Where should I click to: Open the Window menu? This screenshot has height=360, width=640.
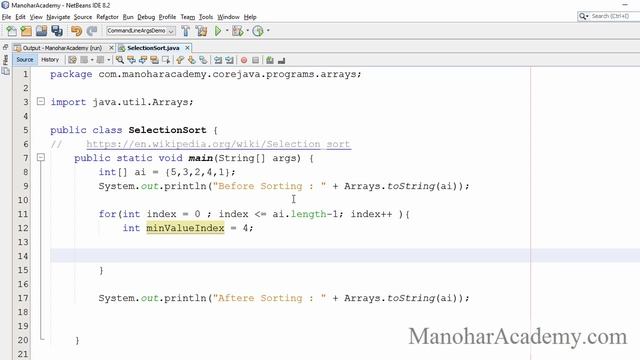[x=228, y=17]
